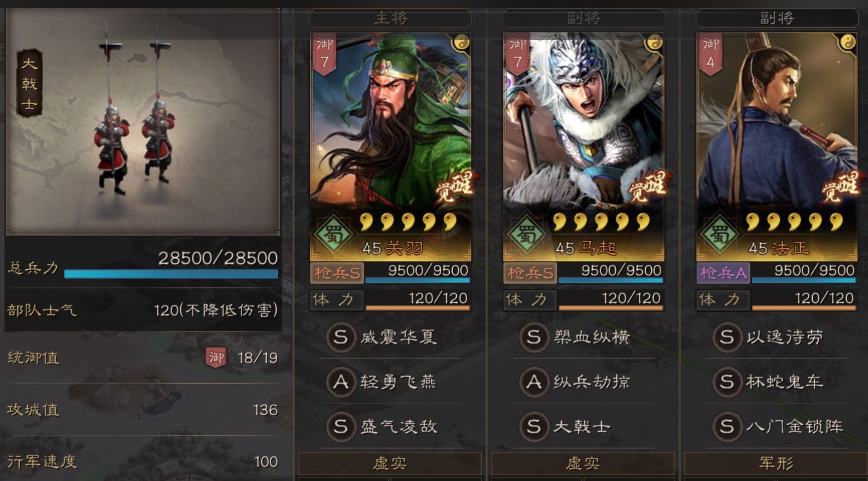868x481 pixels.
Task: Click the 军形 button under 法正
Action: click(x=776, y=463)
